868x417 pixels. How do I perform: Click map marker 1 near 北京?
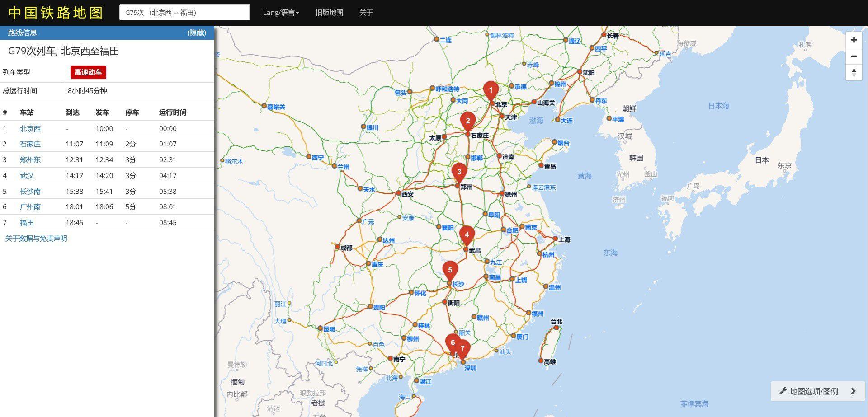(491, 90)
